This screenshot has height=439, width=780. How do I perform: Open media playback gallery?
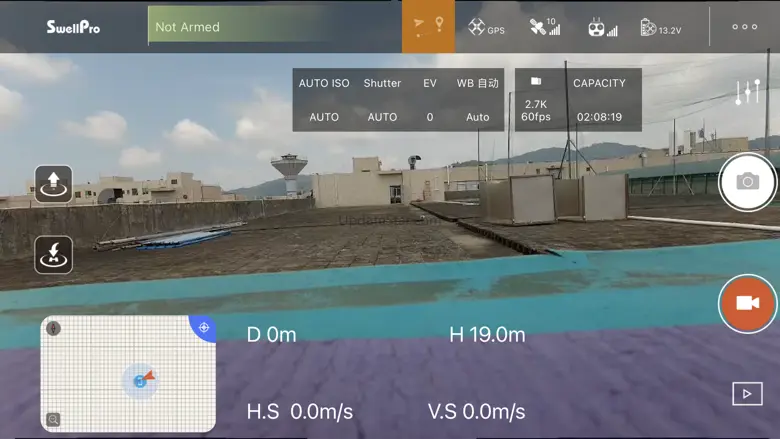(747, 394)
